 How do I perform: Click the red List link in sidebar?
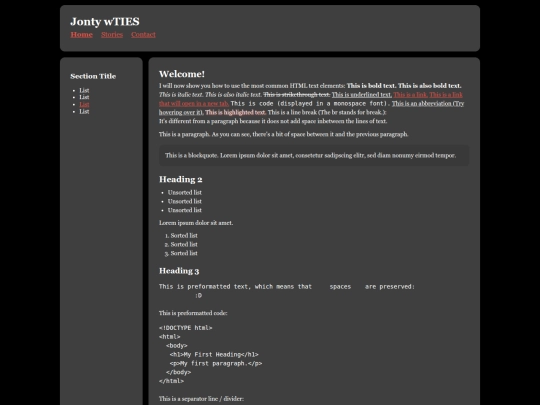pyautogui.click(x=84, y=104)
